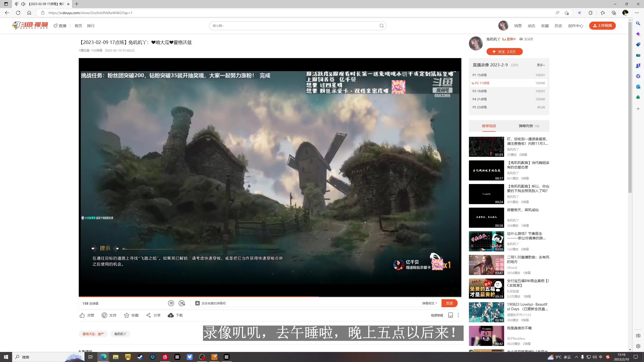The height and width of the screenshot is (362, 644).
Task: Click the mobile view icon
Action: (451, 315)
